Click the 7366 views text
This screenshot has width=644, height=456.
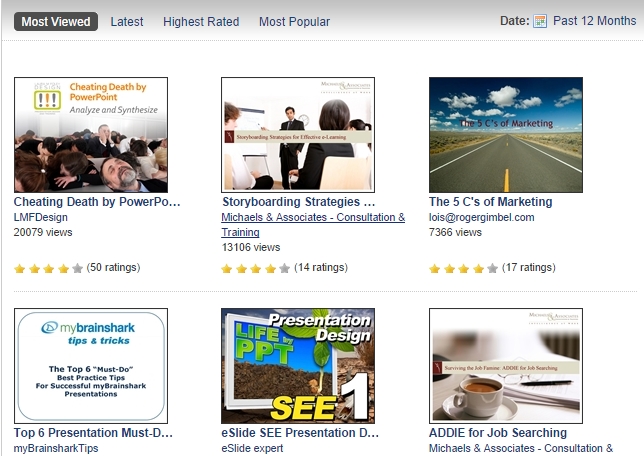click(x=455, y=232)
